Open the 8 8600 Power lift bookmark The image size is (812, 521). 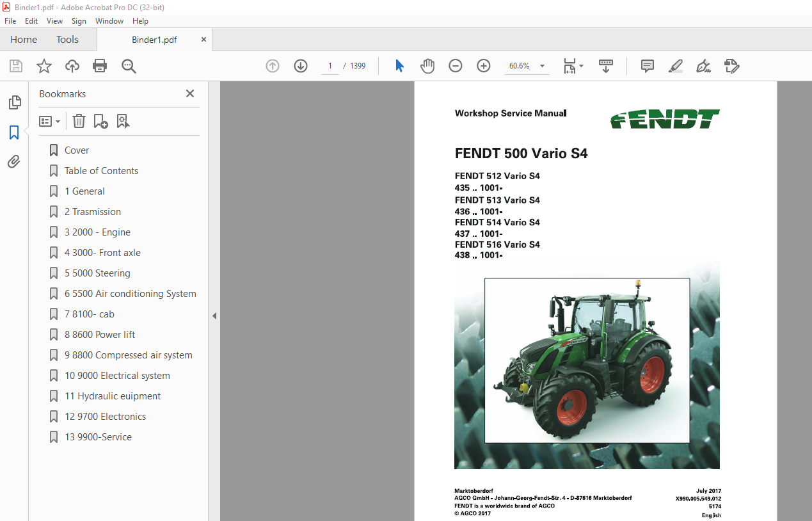click(x=100, y=335)
